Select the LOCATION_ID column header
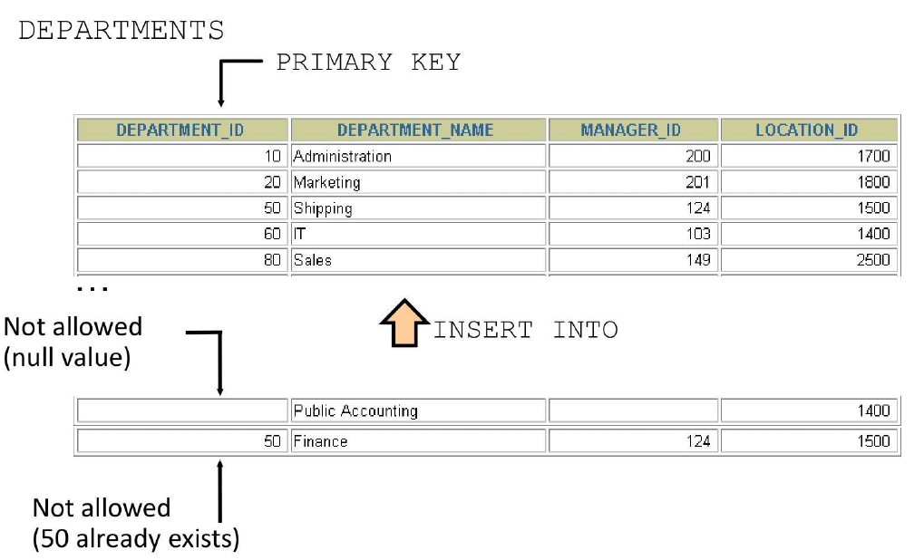 tap(809, 130)
